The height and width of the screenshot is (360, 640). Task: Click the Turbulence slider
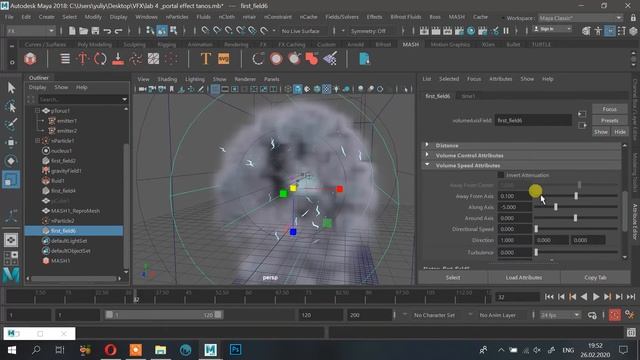coord(576,253)
